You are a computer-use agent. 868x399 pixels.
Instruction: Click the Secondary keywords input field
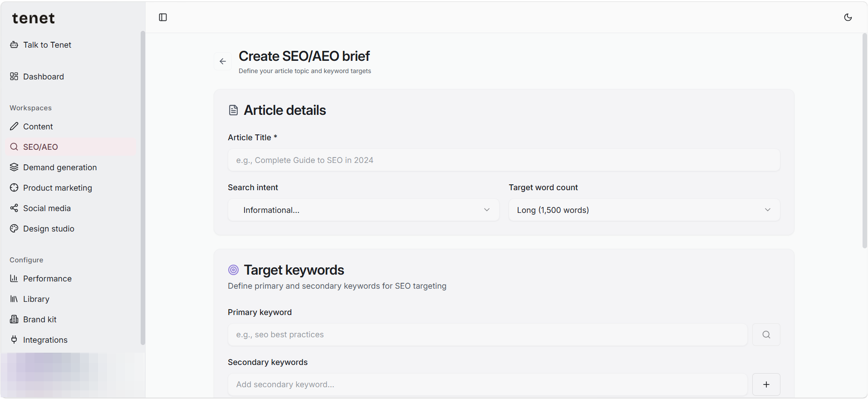[x=487, y=384]
